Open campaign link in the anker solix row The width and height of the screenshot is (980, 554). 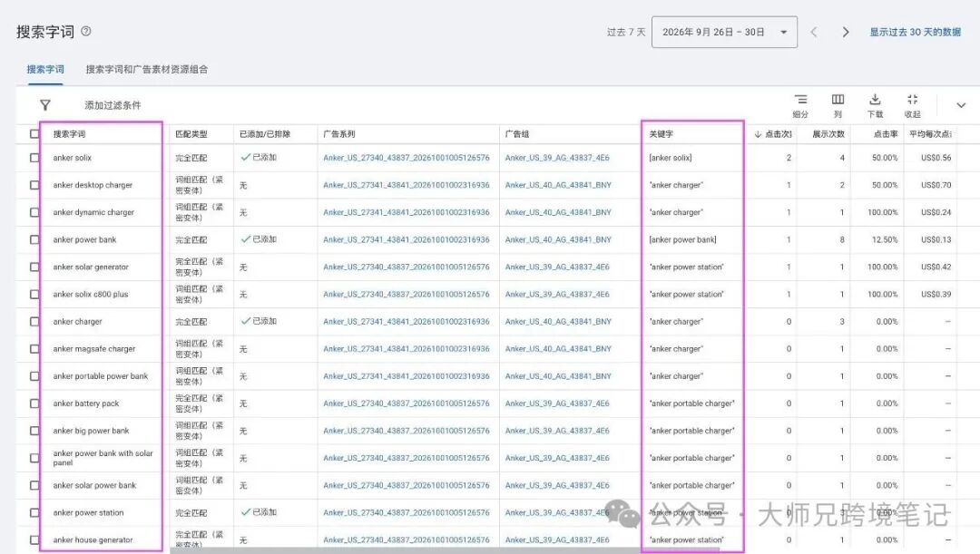pyautogui.click(x=407, y=158)
